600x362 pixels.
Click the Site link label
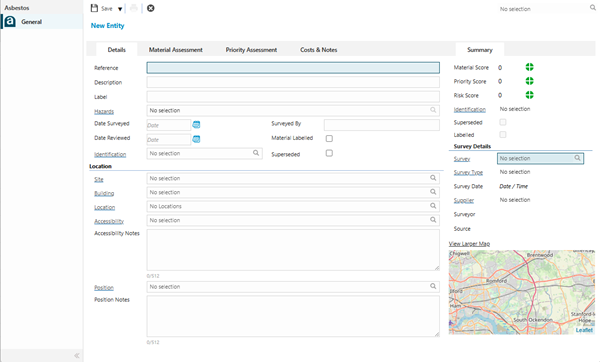coord(99,179)
